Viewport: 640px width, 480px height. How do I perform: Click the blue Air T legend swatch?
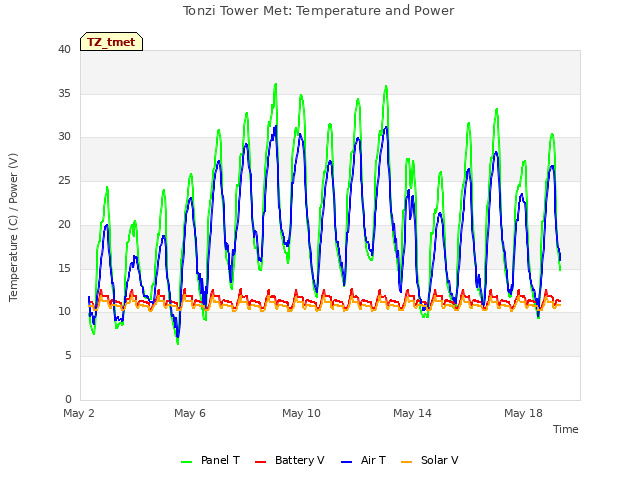(x=346, y=461)
